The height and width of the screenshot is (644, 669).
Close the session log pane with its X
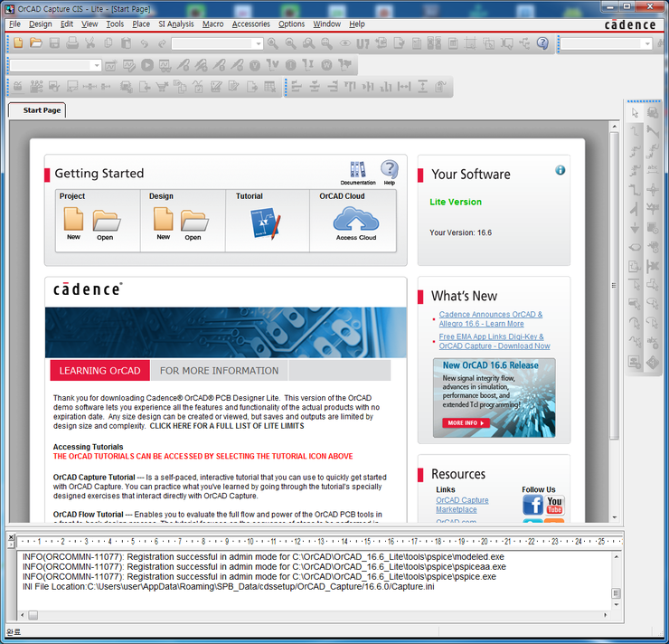[x=11, y=537]
